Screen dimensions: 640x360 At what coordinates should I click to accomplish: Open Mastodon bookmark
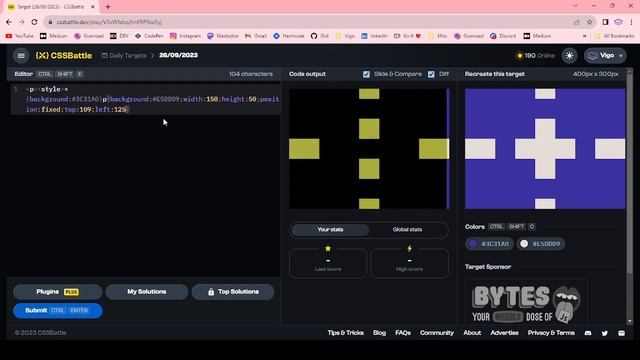point(223,36)
